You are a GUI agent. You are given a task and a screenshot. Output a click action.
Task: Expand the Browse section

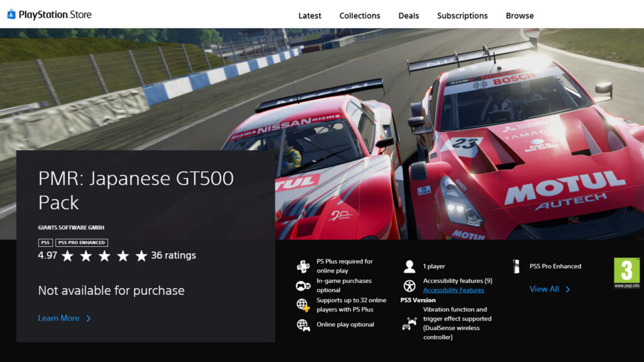tap(519, 15)
